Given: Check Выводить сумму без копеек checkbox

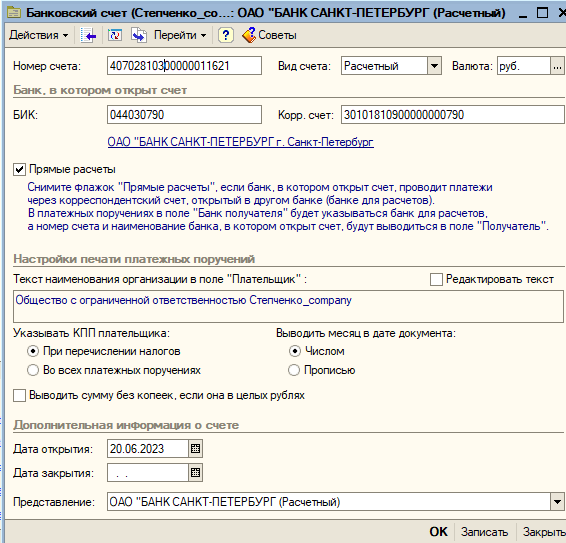Looking at the screenshot, I should pyautogui.click(x=19, y=395).
